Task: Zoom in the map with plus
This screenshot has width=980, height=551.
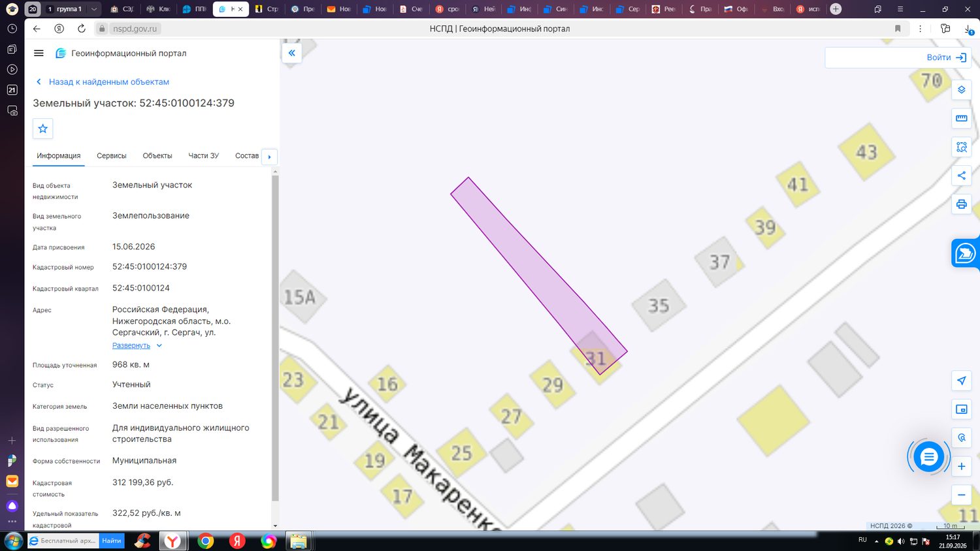Action: point(961,467)
